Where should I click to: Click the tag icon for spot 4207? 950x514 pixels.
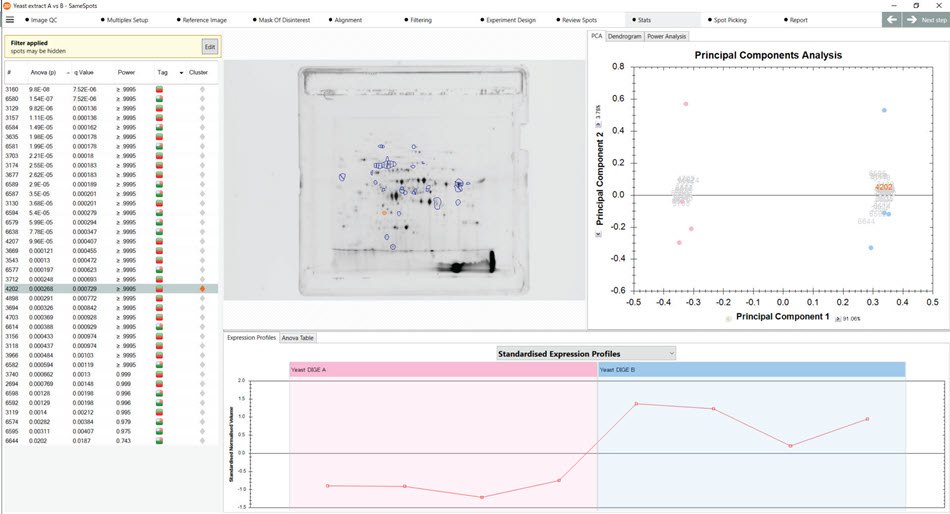(159, 241)
